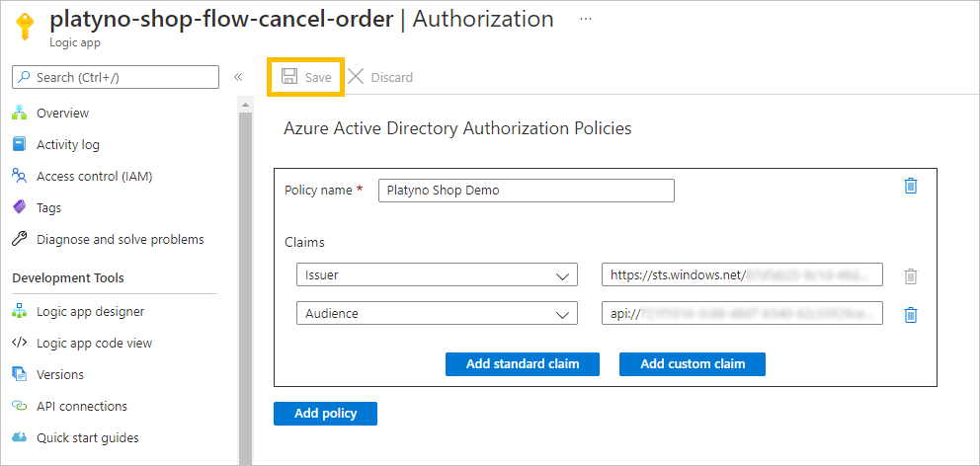Click the Add custom claim button
The height and width of the screenshot is (466, 980).
(x=693, y=364)
